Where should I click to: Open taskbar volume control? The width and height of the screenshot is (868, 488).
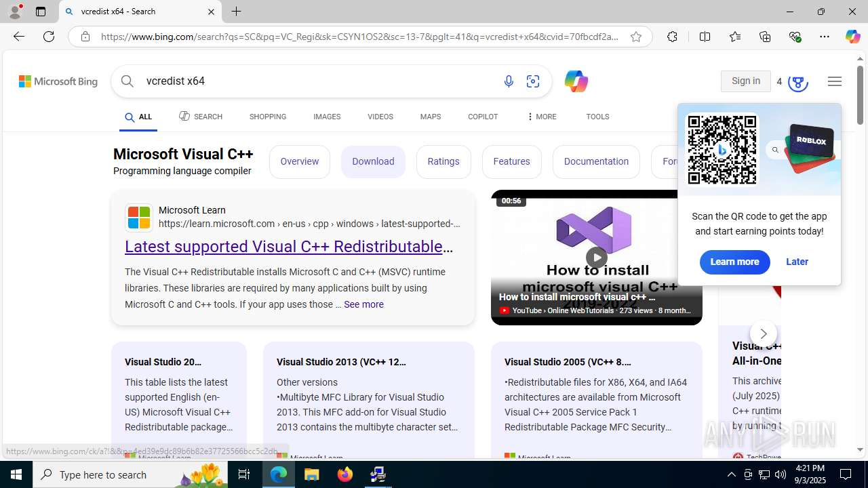[781, 474]
